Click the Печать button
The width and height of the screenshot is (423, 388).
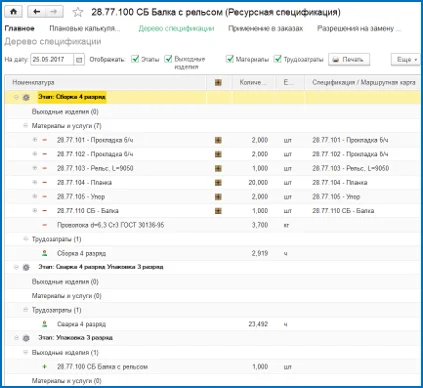[349, 60]
